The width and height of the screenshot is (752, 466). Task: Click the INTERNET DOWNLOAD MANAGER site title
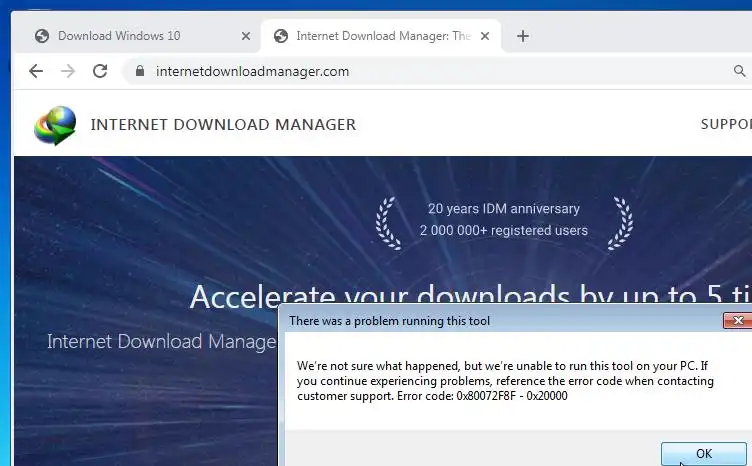[223, 125]
